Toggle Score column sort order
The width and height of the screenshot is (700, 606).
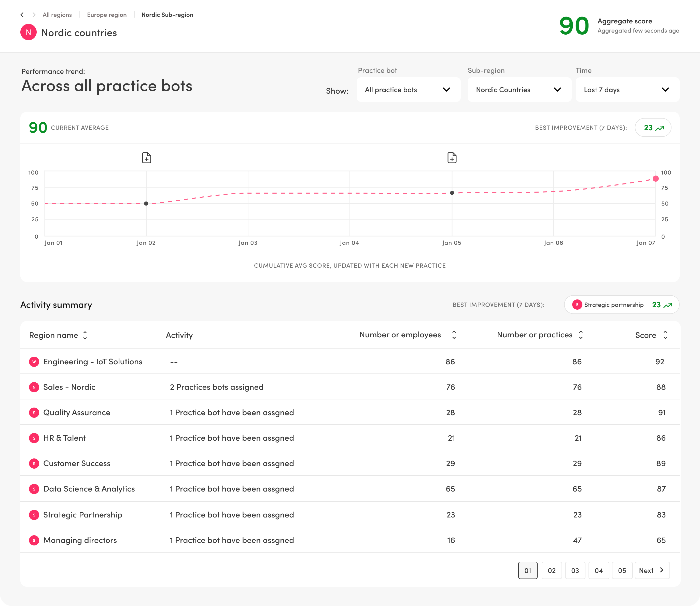tap(665, 335)
